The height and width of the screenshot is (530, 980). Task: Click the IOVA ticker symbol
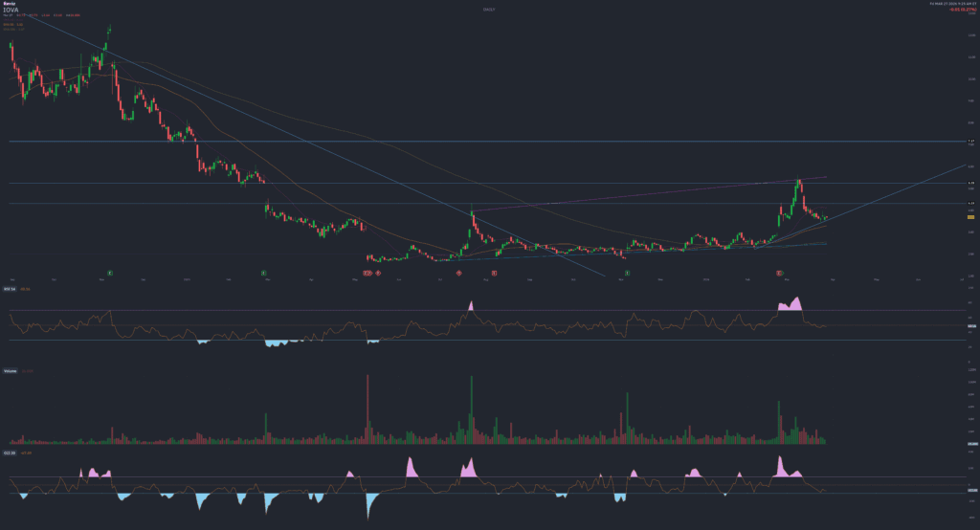[11, 10]
